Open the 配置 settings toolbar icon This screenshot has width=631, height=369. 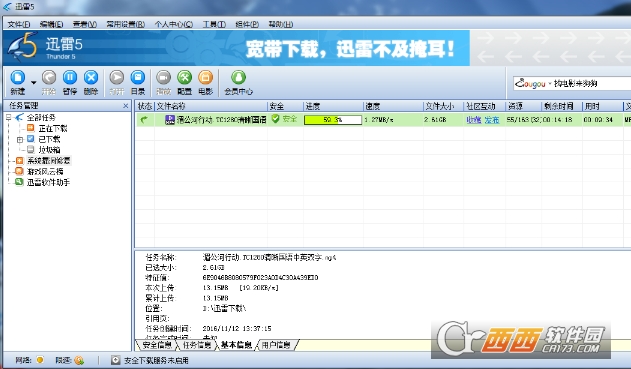[x=184, y=77]
